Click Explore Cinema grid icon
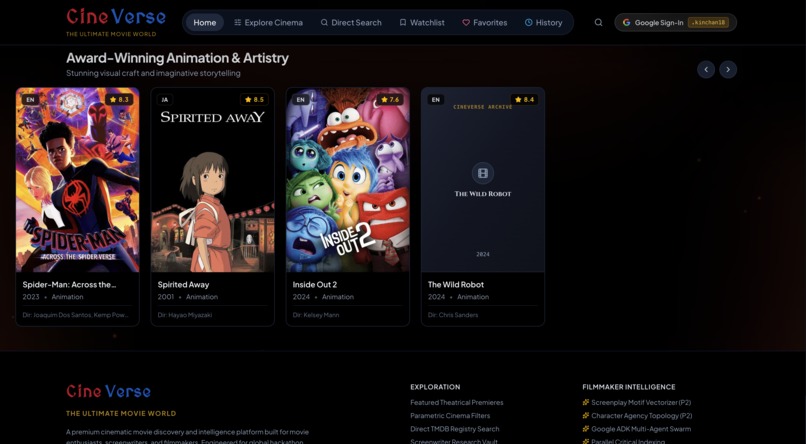The height and width of the screenshot is (444, 806). click(x=237, y=23)
